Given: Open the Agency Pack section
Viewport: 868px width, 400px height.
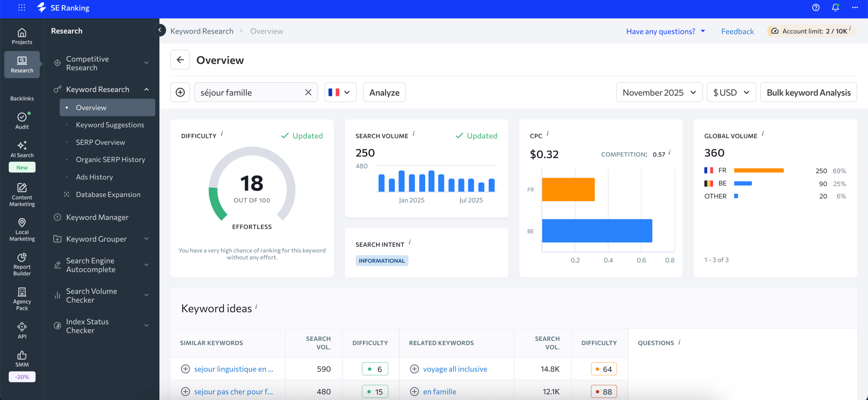Looking at the screenshot, I should (22, 298).
